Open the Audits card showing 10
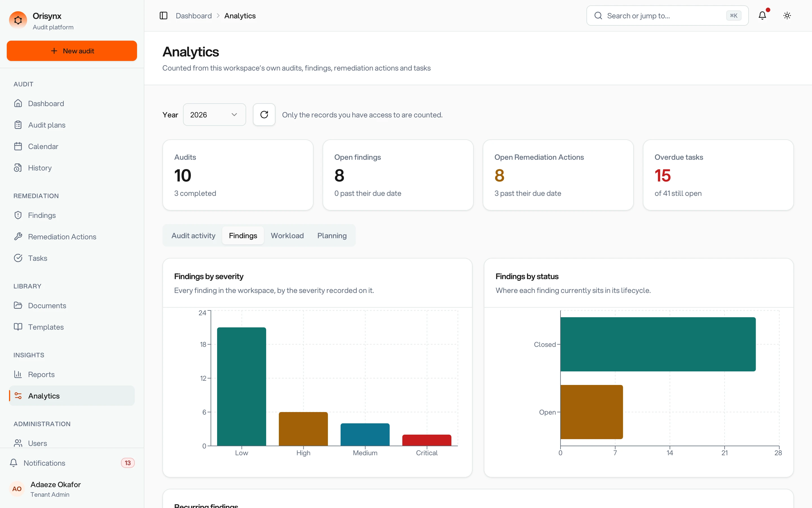The width and height of the screenshot is (812, 508). 238,175
